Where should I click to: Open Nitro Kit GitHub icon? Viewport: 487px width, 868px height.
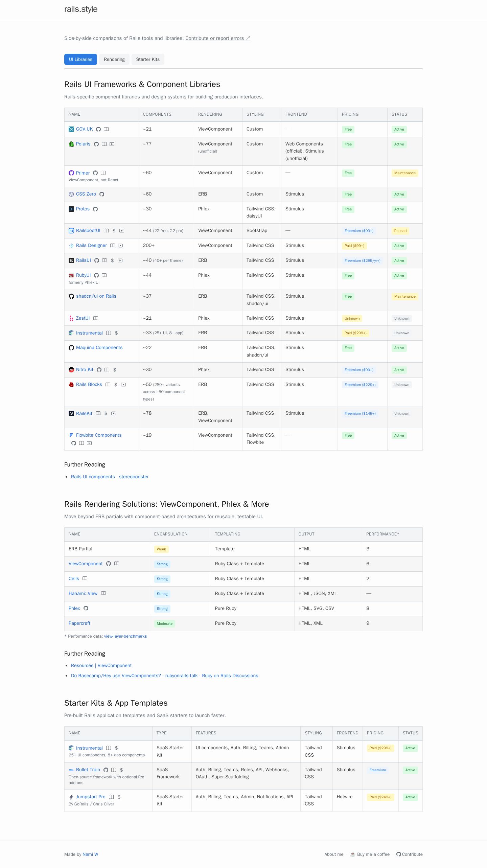click(x=99, y=370)
